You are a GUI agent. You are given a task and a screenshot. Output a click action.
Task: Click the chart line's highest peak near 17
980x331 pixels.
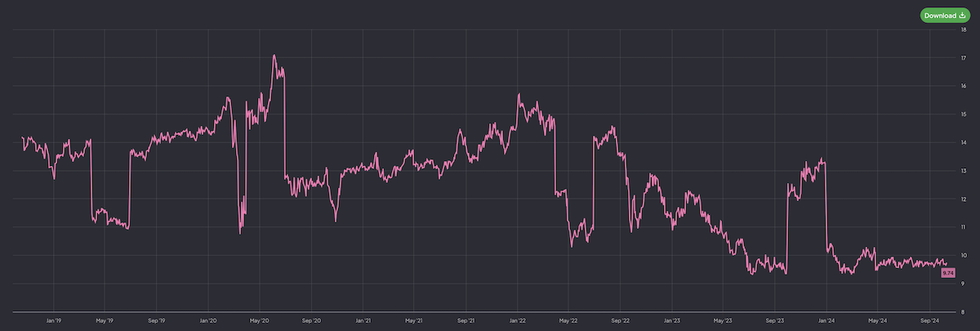pos(274,56)
